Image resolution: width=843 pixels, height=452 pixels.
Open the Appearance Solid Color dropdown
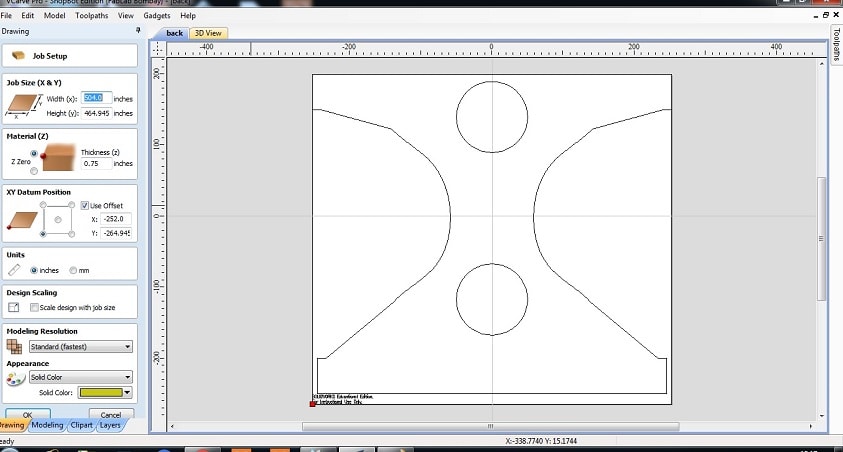81,377
